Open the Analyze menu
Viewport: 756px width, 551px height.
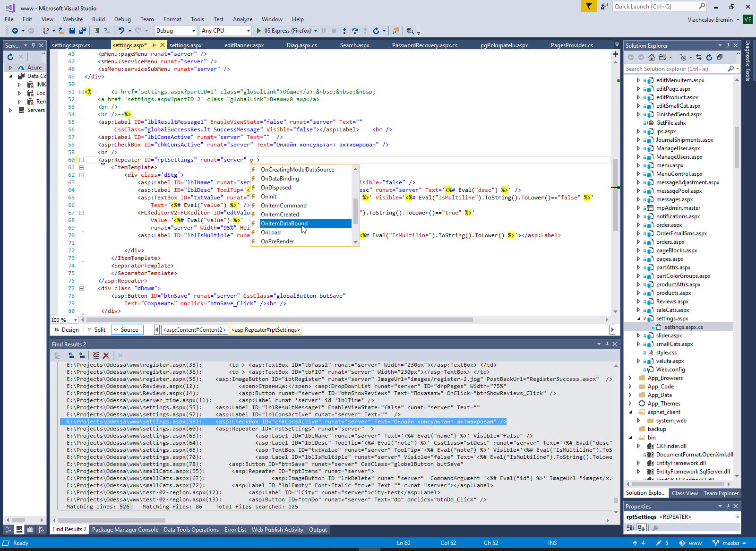pos(242,19)
